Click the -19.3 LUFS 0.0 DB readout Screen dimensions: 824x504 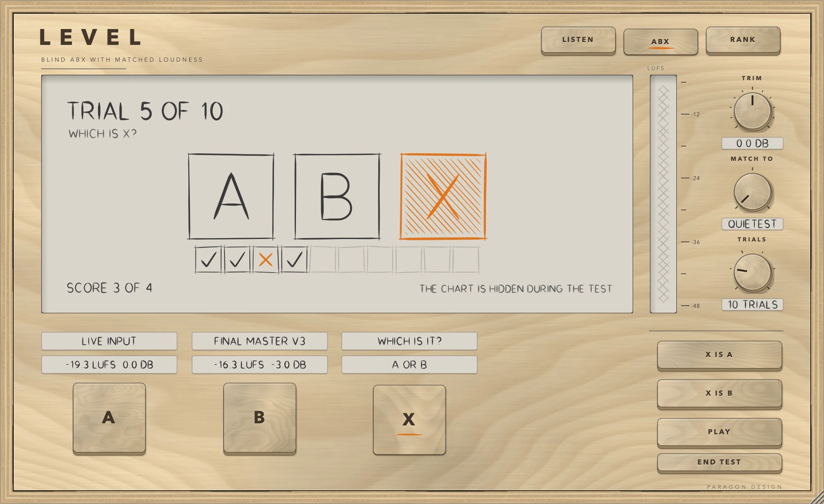coord(109,365)
